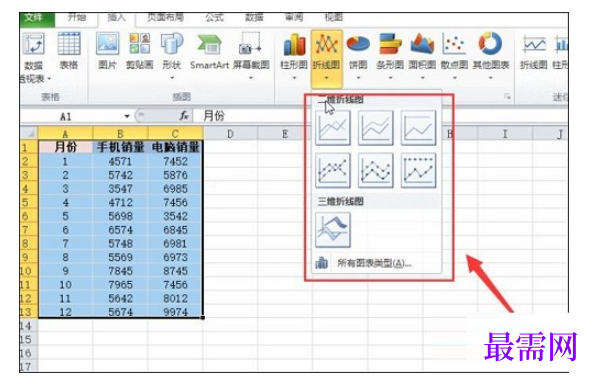Click the header cell 手机销量
The image size is (596, 378).
point(120,147)
